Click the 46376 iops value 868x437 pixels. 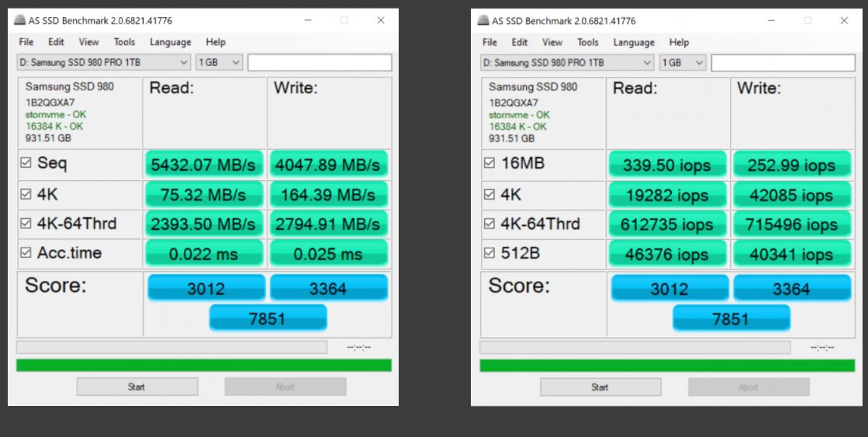click(x=667, y=254)
